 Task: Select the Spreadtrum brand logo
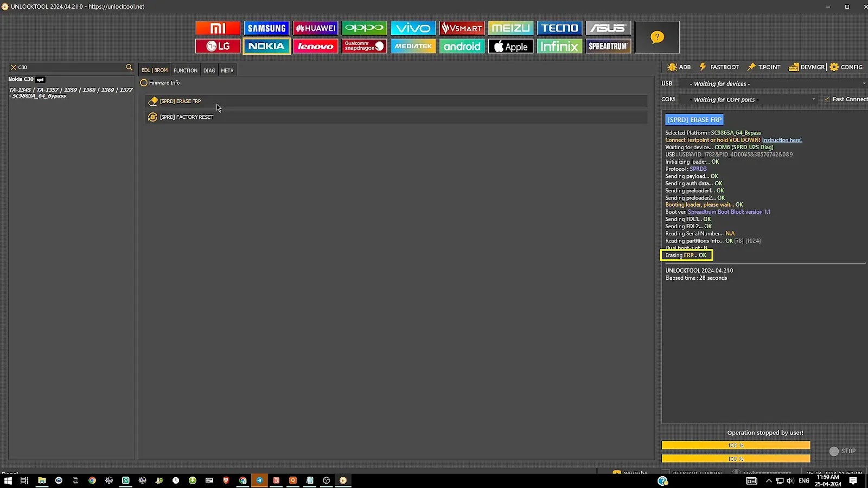(x=608, y=46)
